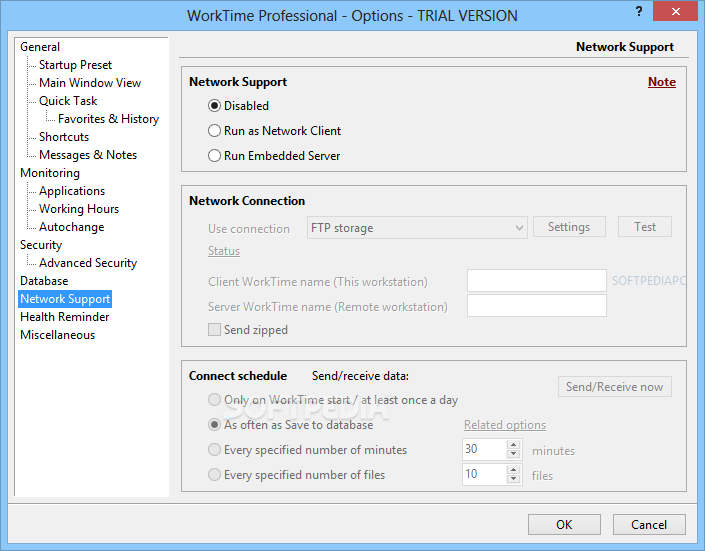Image resolution: width=705 pixels, height=551 pixels.
Task: Click the files value field showing 10
Action: (484, 474)
